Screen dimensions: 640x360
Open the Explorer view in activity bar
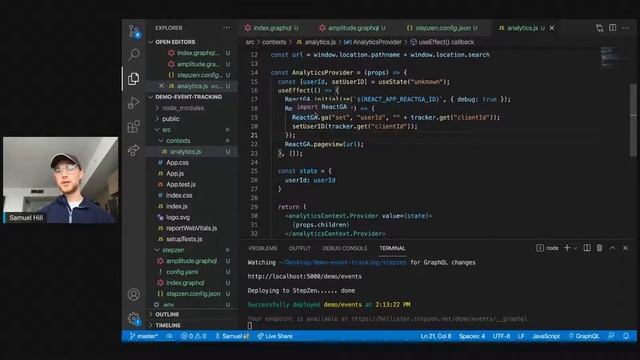134,78
